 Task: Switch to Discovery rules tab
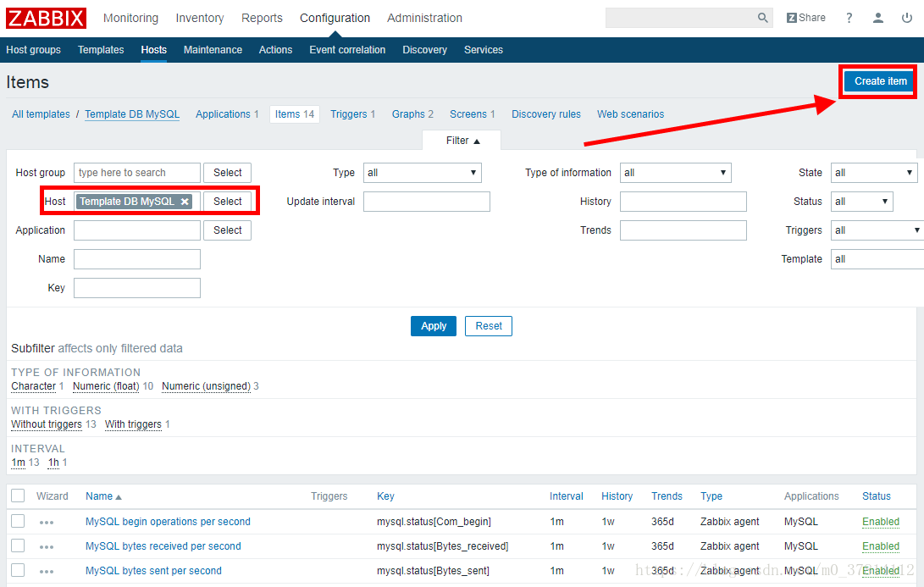545,114
